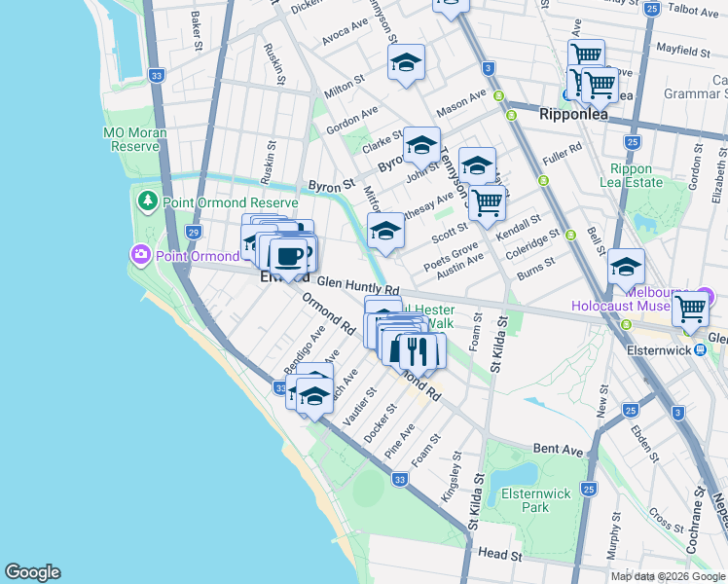
Task: Click the Rippon Lea Estate label
Action: pos(631,175)
